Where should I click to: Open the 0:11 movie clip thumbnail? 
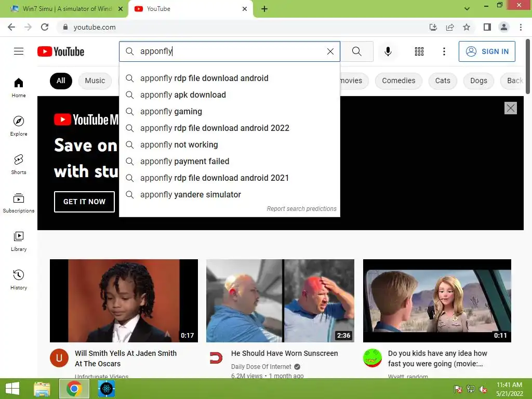437,301
